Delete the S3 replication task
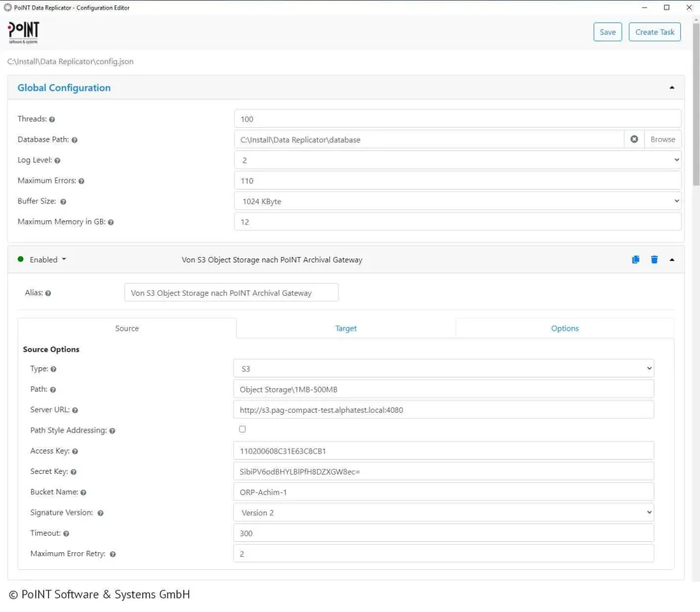 654,259
